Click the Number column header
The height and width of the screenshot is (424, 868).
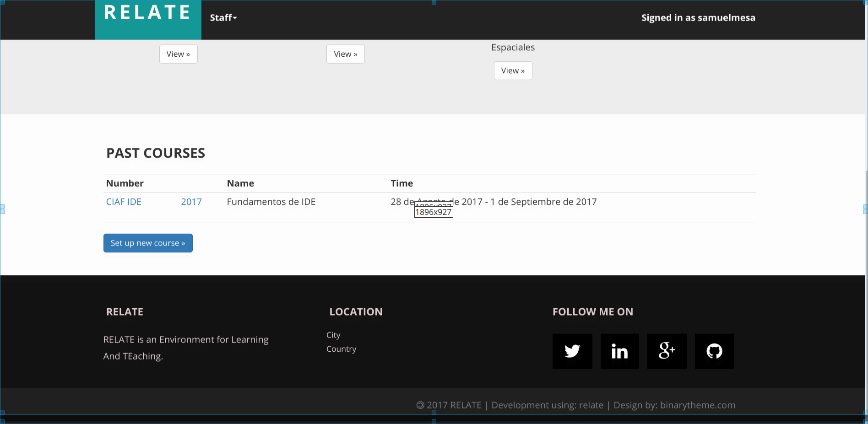click(x=125, y=183)
